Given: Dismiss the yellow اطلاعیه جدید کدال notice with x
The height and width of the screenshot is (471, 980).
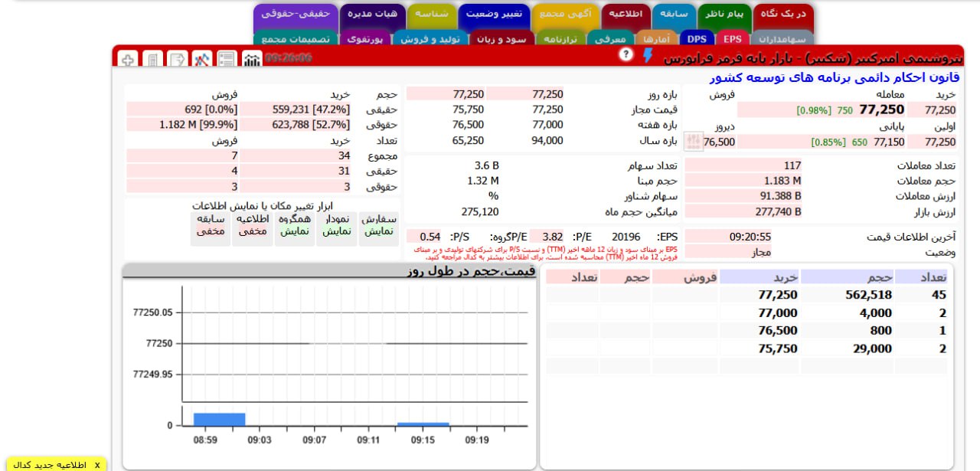Looking at the screenshot, I should pos(97,465).
